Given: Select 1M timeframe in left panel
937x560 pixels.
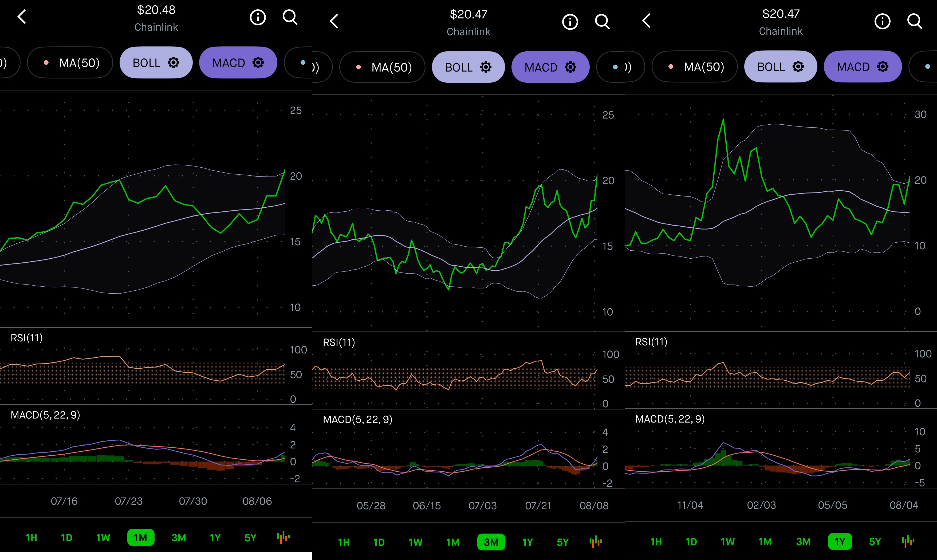Looking at the screenshot, I should (x=141, y=537).
